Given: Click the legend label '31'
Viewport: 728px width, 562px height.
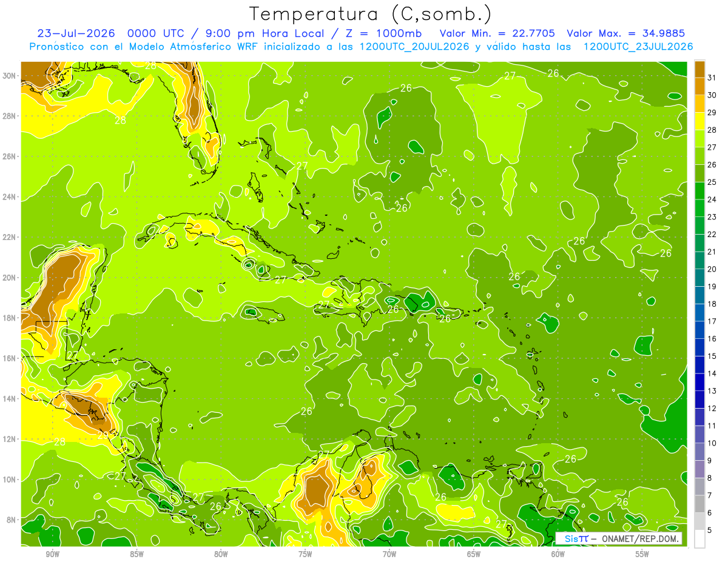Looking at the screenshot, I should [x=712, y=78].
